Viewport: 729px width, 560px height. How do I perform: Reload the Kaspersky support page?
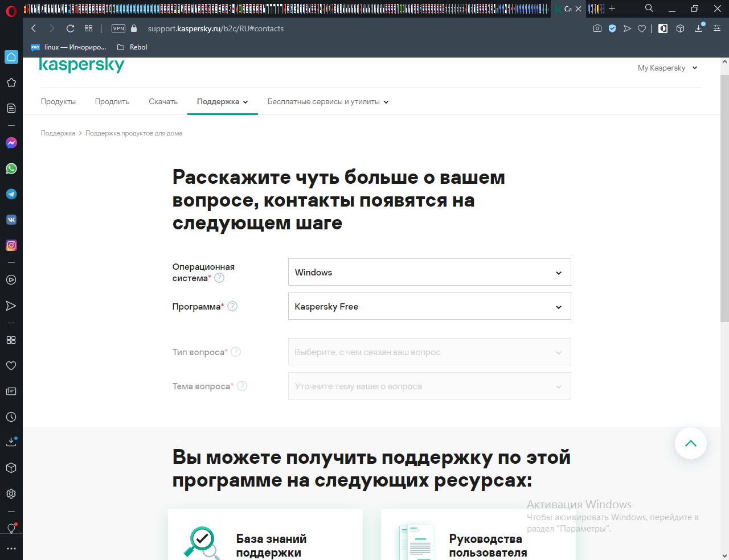[71, 28]
